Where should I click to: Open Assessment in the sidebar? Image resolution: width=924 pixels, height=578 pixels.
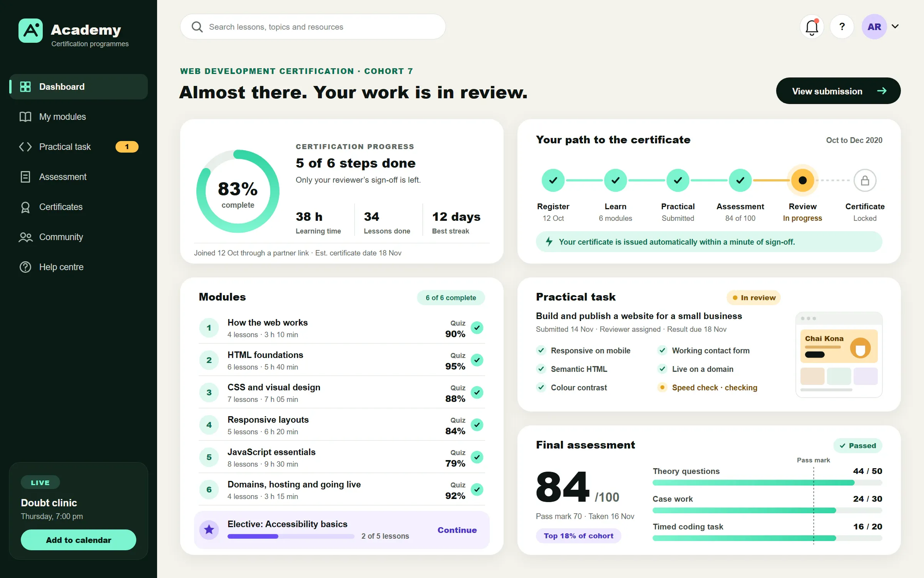79,177
